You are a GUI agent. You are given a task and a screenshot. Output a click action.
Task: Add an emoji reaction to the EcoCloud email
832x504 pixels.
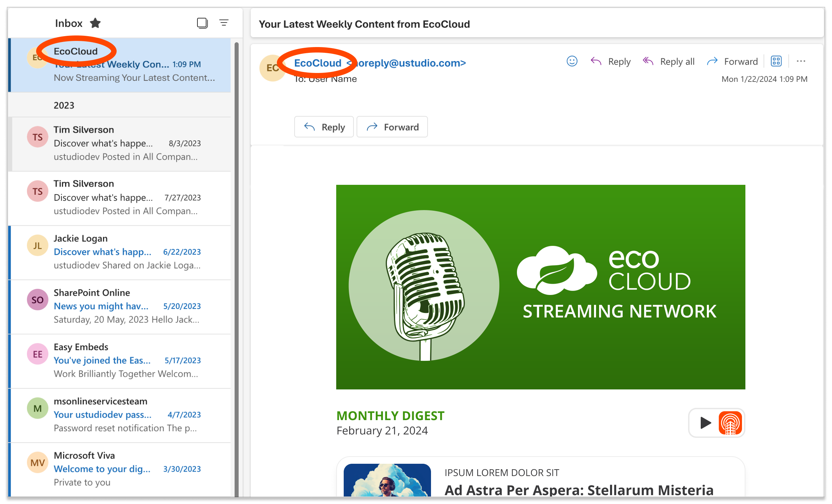pos(572,61)
